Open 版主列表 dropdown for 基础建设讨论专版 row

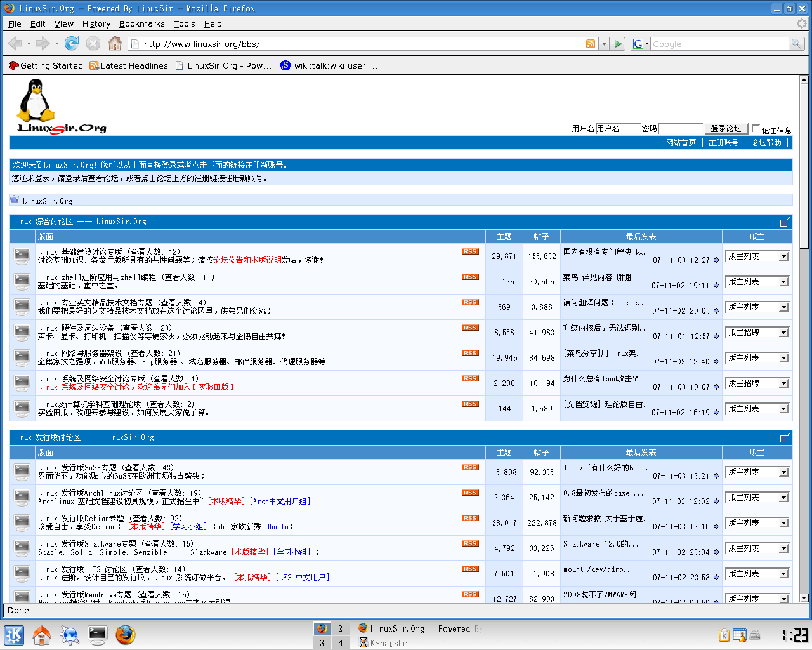757,256
